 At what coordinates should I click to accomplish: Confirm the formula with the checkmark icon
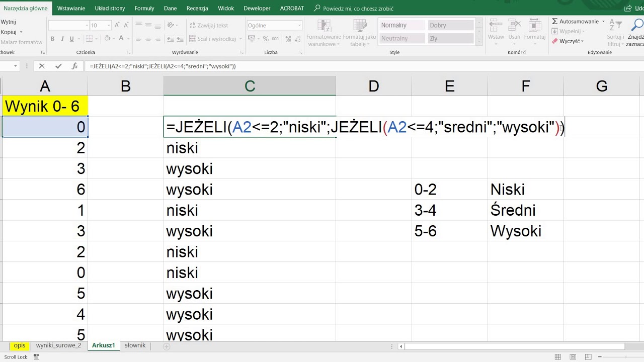coord(58,66)
